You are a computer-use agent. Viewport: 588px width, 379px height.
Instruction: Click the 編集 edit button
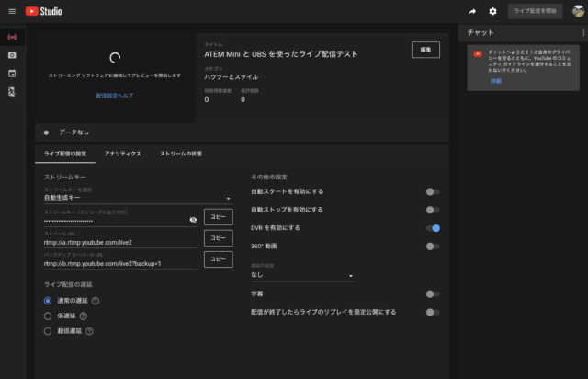[425, 49]
